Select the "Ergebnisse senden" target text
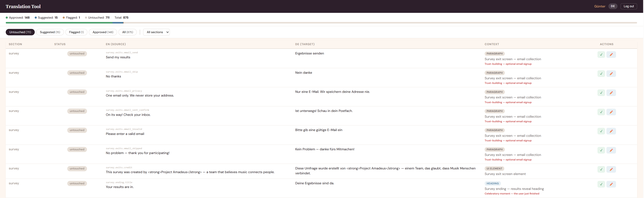This screenshot has width=644, height=198. point(310,53)
